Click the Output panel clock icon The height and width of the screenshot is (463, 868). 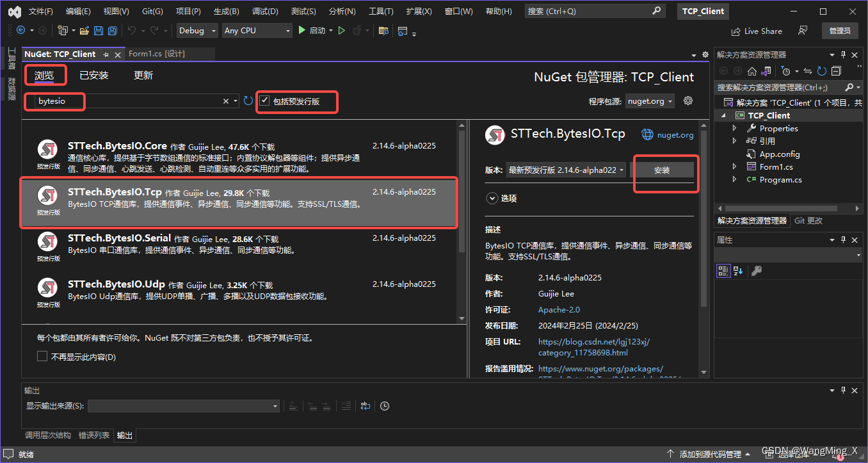coord(384,405)
